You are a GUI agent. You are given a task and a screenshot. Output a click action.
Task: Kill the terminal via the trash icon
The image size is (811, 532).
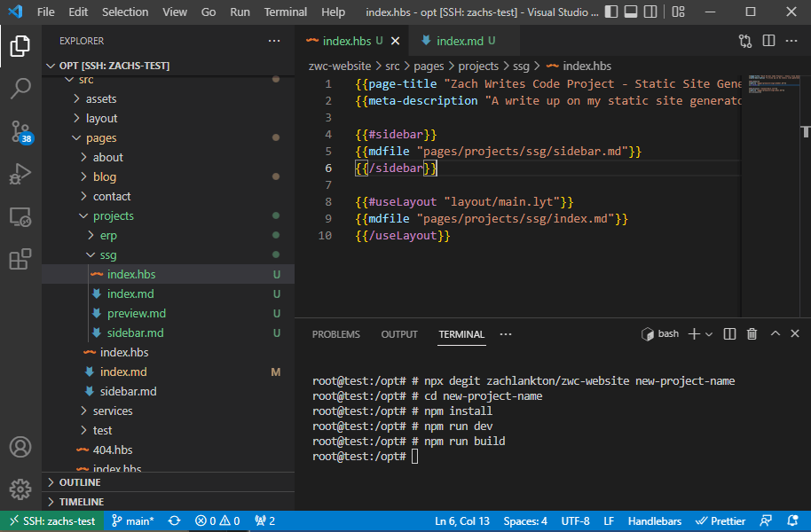point(752,334)
